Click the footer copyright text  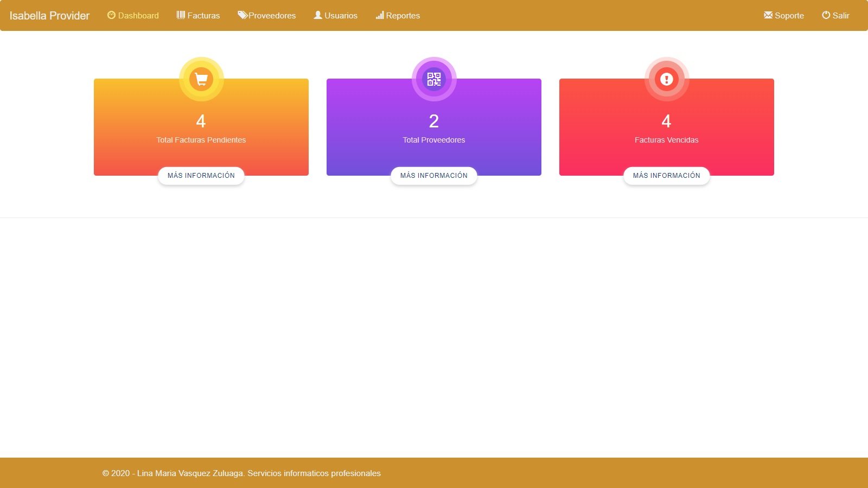pos(241,473)
